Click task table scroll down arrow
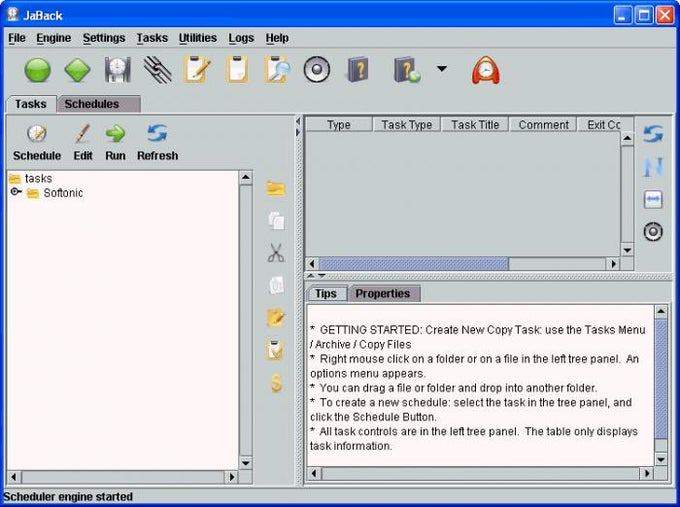The height and width of the screenshot is (507, 680). 627,250
